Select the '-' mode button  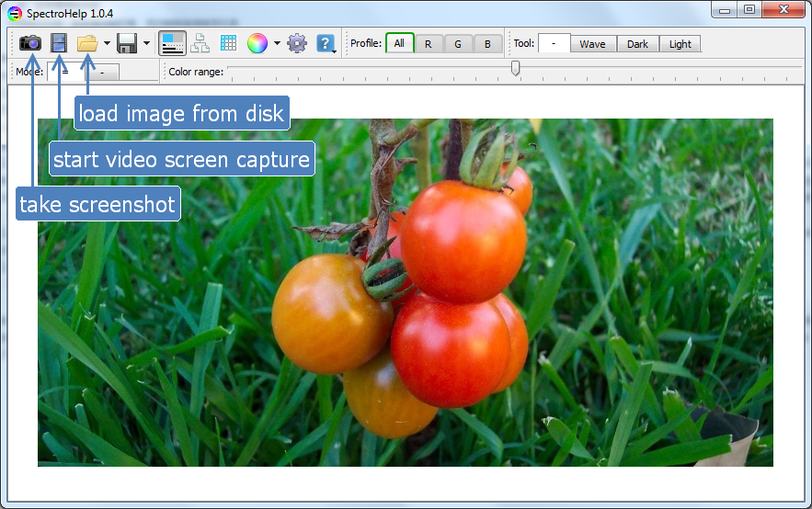pyautogui.click(x=102, y=73)
